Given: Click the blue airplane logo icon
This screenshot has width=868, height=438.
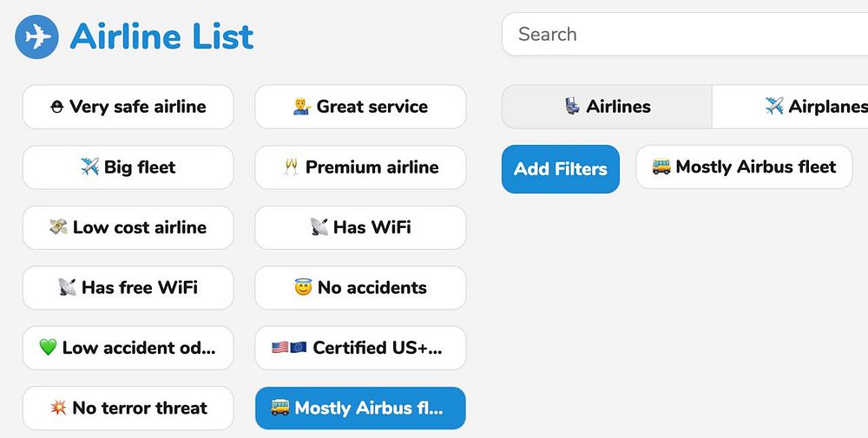Looking at the screenshot, I should coord(36,36).
